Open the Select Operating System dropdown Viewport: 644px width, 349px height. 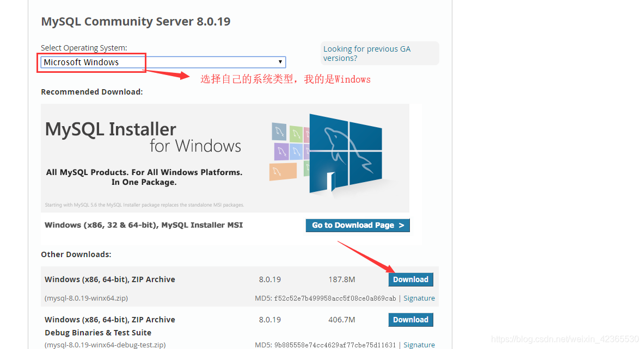pos(163,63)
